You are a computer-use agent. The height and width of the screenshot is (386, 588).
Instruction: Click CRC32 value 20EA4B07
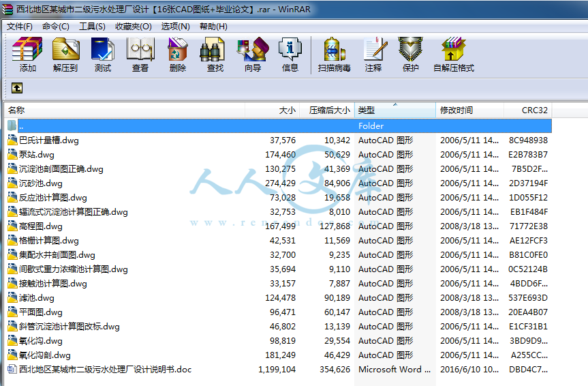point(528,312)
